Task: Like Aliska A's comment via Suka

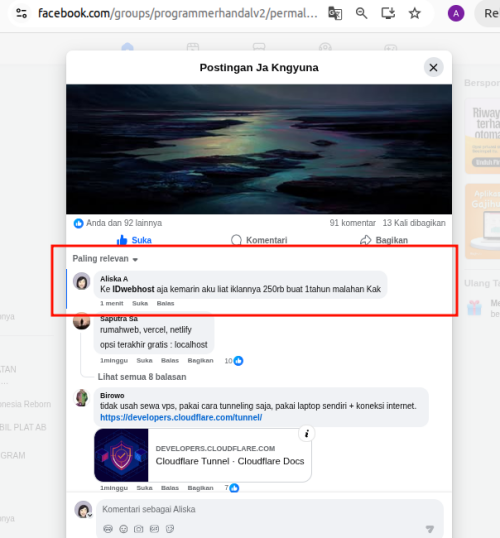Action: [x=140, y=303]
